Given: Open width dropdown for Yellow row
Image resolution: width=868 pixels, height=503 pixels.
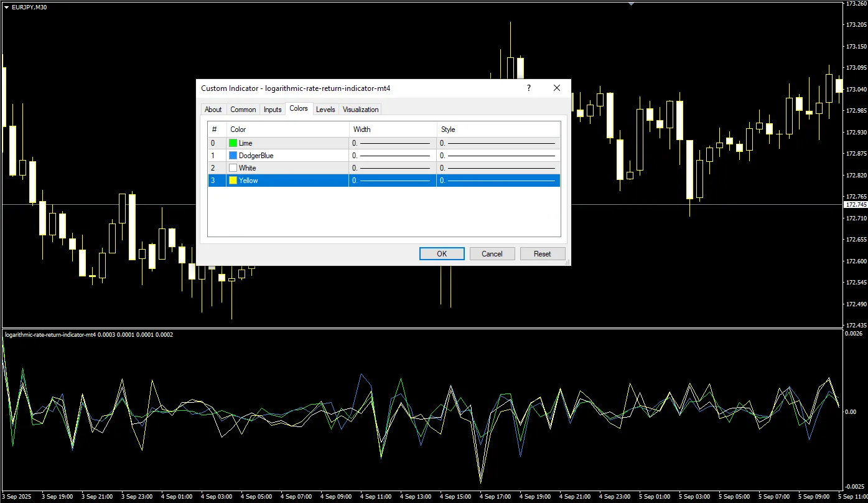Looking at the screenshot, I should (393, 181).
